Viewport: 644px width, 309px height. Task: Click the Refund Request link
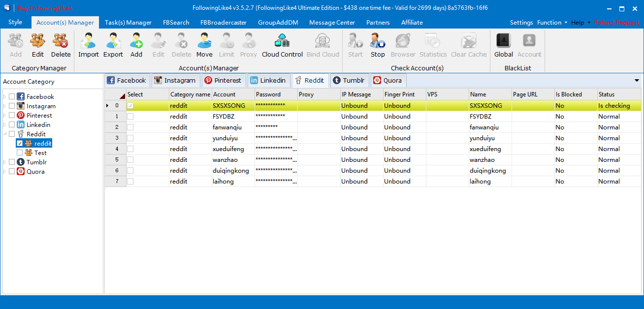[x=616, y=23]
